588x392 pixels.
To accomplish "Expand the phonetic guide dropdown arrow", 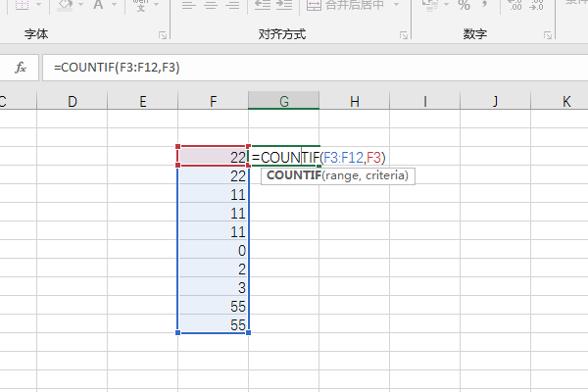I will (157, 5).
